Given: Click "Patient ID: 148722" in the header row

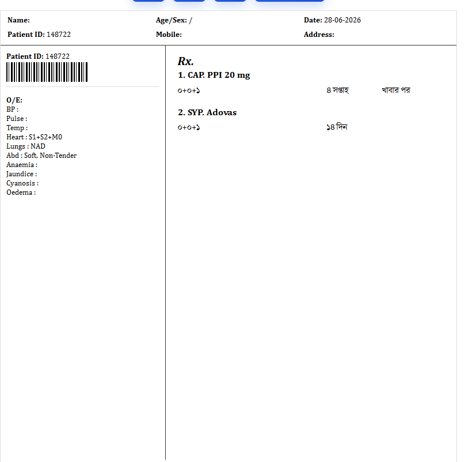Looking at the screenshot, I should tap(39, 35).
